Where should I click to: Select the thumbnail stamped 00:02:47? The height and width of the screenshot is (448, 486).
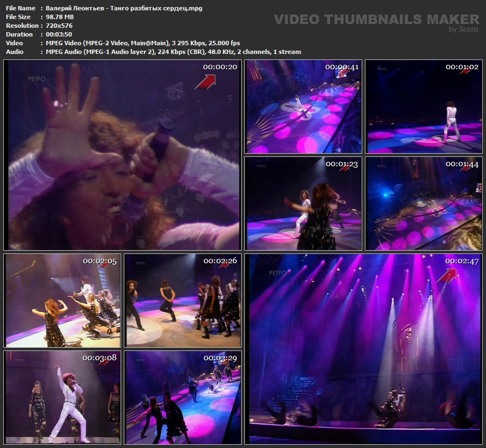[364, 349]
